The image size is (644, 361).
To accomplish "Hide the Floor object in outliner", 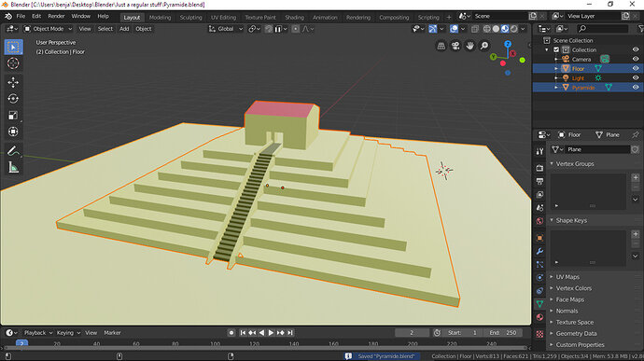I will (636, 69).
